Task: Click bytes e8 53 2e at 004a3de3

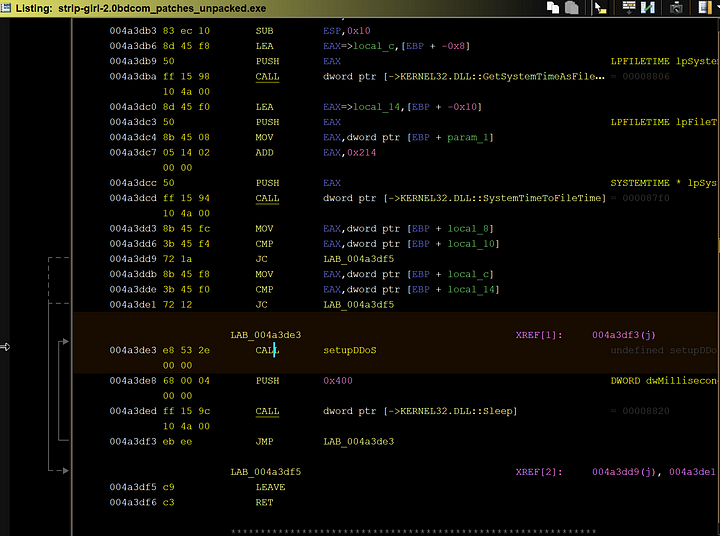Action: click(186, 350)
